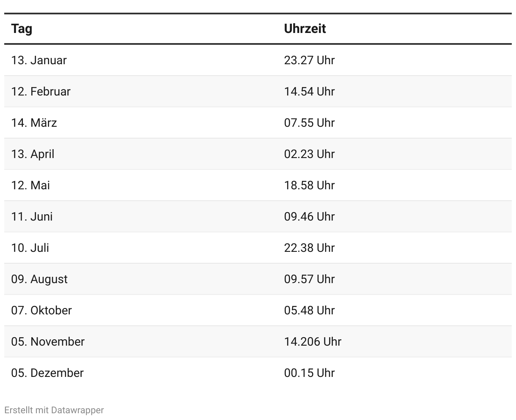Select the 05. Dezember row date
This screenshot has width=516, height=420.
(47, 373)
